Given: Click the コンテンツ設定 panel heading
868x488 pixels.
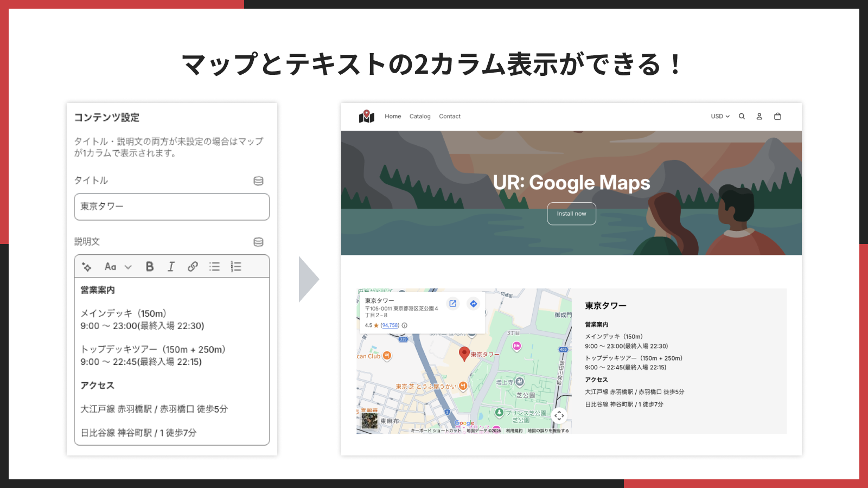Looking at the screenshot, I should click(107, 118).
